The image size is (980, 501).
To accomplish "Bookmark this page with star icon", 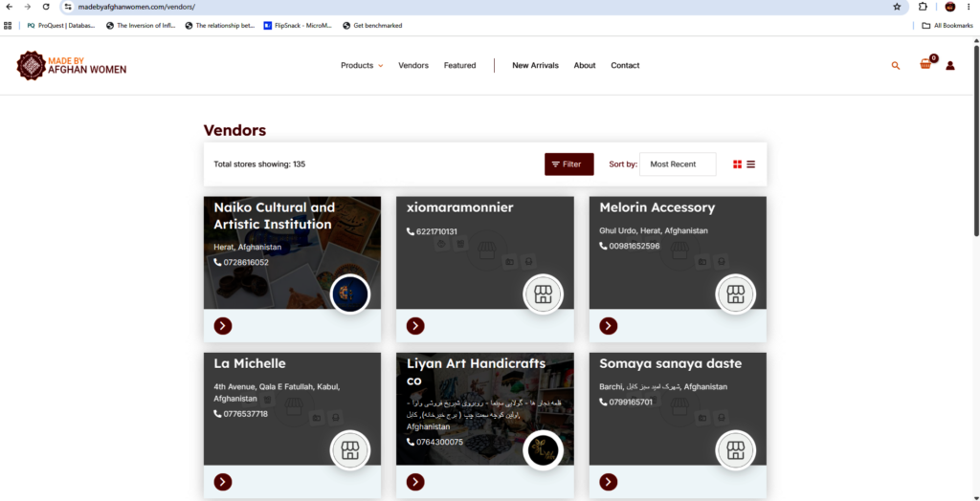I will tap(897, 7).
